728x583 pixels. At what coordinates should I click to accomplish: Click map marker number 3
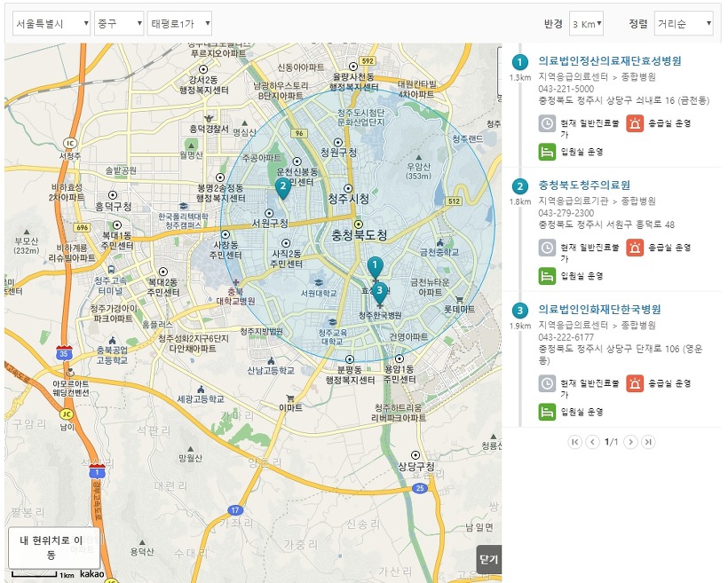(x=380, y=293)
